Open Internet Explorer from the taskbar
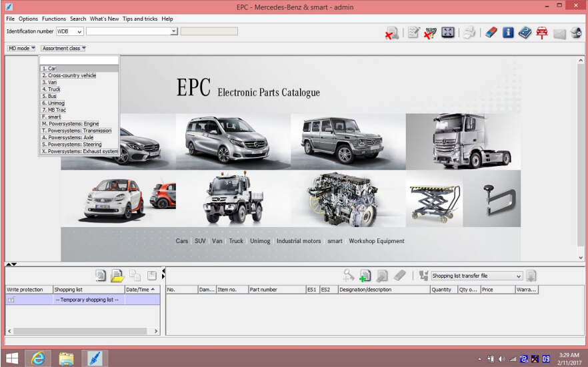This screenshot has width=588, height=367. (39, 358)
